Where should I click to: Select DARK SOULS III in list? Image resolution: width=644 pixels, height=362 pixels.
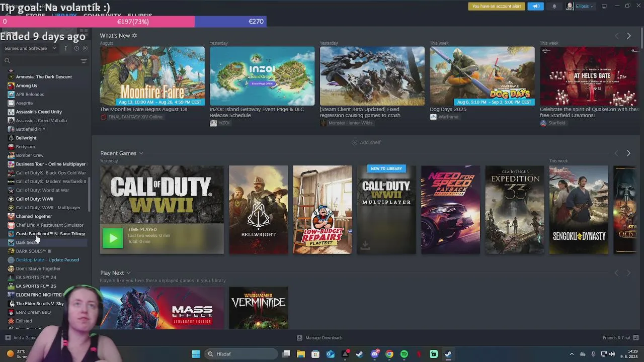(x=33, y=251)
